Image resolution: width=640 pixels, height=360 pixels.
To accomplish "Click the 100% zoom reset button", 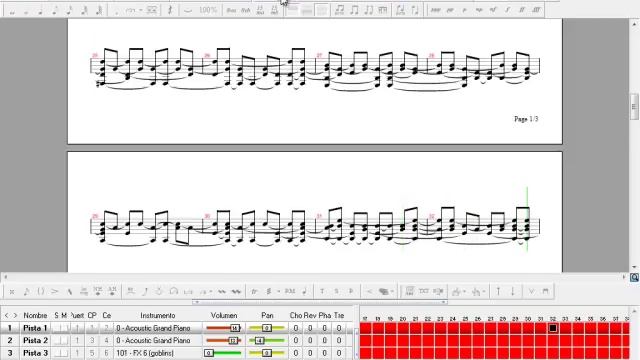I will (207, 10).
